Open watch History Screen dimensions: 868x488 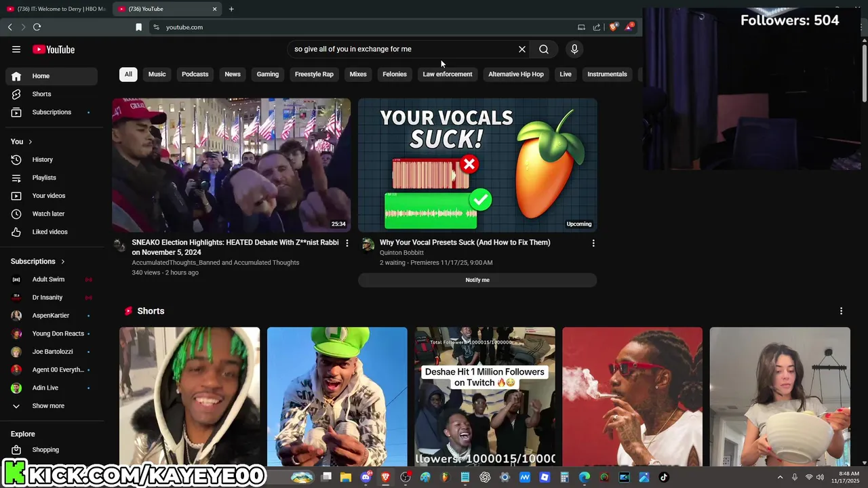(52, 159)
